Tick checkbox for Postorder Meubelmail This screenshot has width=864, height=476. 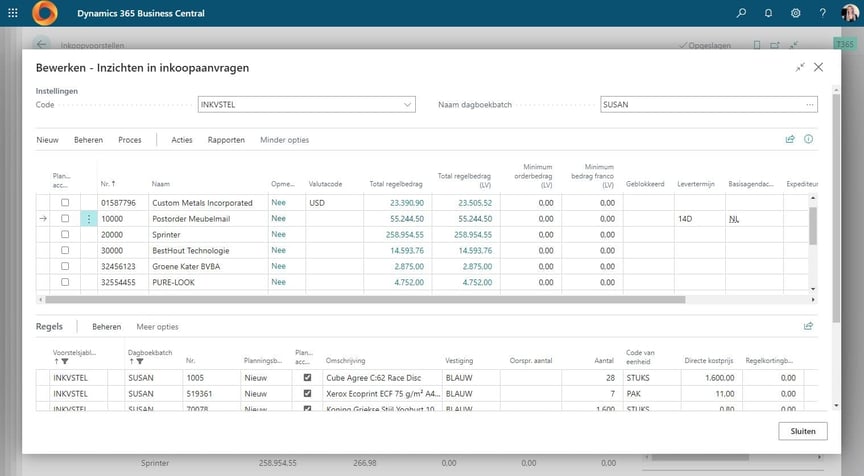pyautogui.click(x=65, y=219)
